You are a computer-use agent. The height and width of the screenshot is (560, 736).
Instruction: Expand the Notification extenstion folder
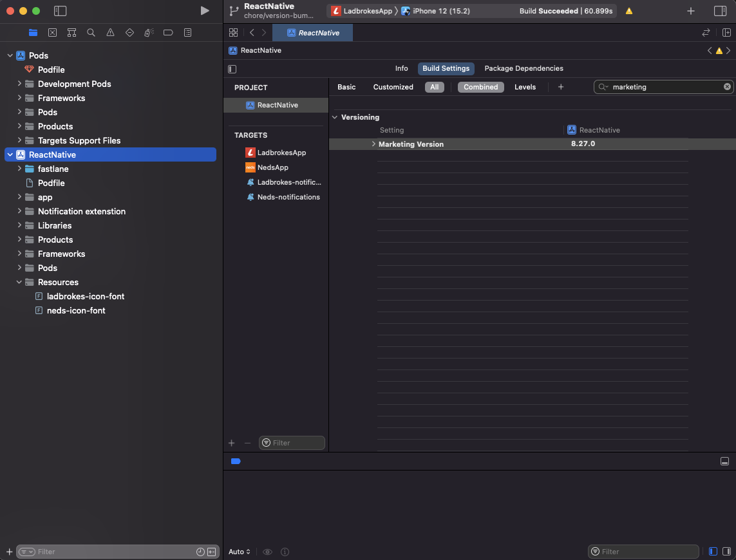pos(19,211)
